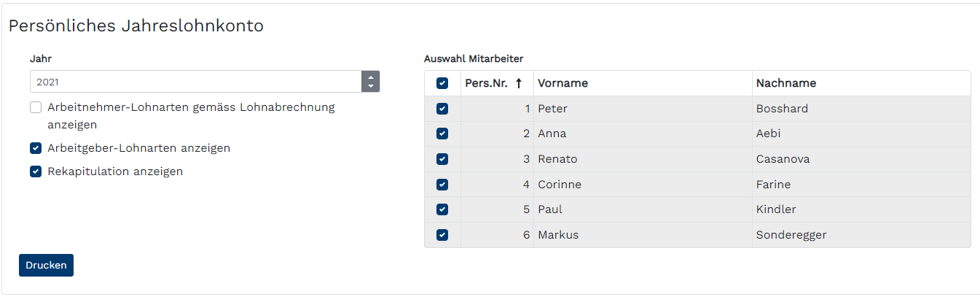The width and height of the screenshot is (980, 297).
Task: Toggle the select-all employees header checkbox
Action: click(442, 83)
